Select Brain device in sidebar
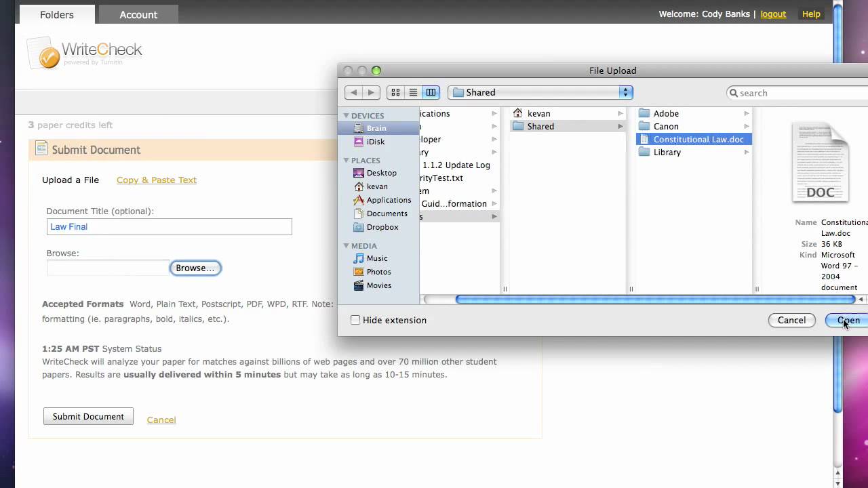 (x=378, y=128)
